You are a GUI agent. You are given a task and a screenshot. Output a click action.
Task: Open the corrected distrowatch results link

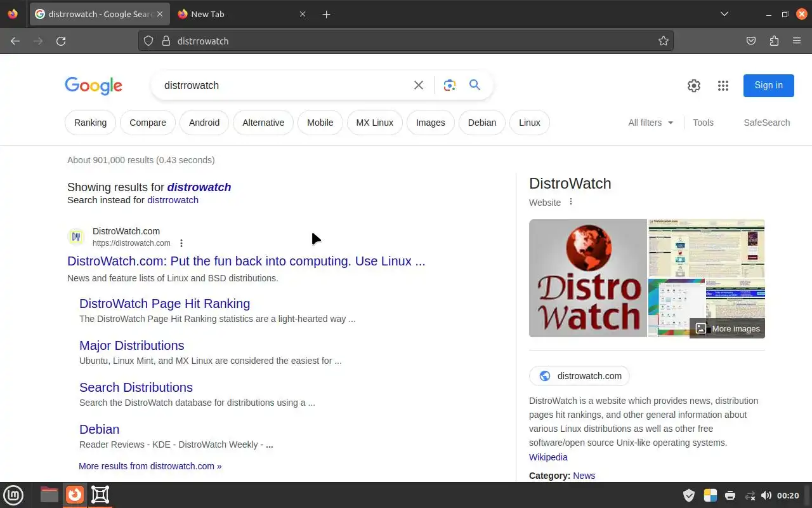tap(199, 187)
